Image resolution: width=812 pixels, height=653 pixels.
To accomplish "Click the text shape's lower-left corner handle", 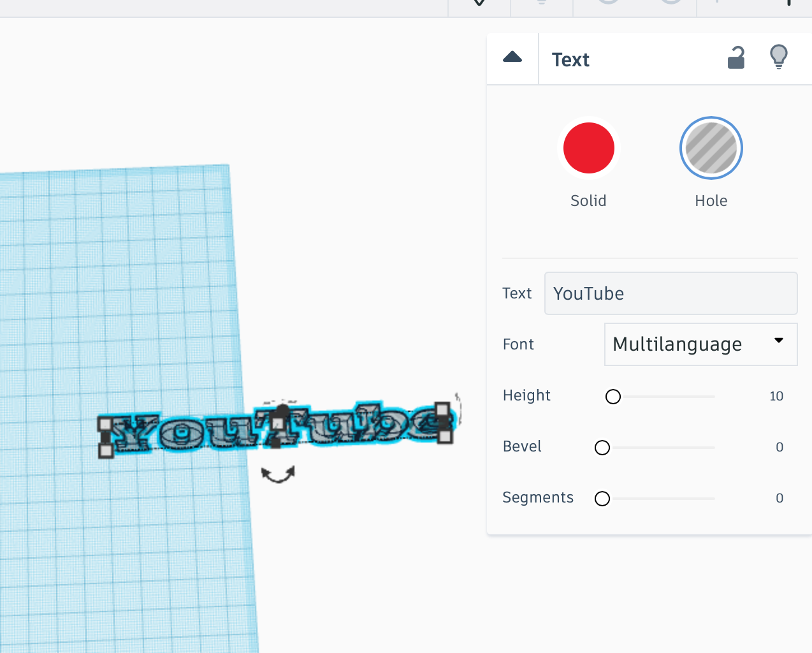I will coord(106,451).
